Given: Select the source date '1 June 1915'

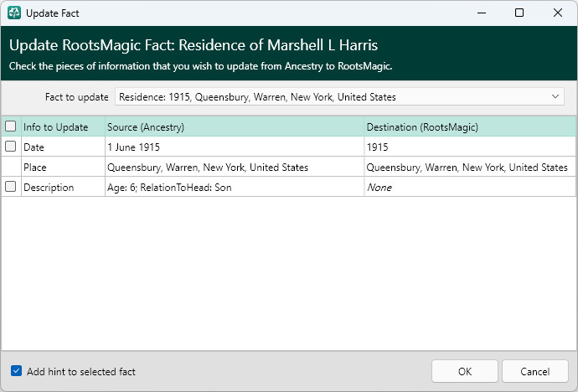Looking at the screenshot, I should click(235, 147).
